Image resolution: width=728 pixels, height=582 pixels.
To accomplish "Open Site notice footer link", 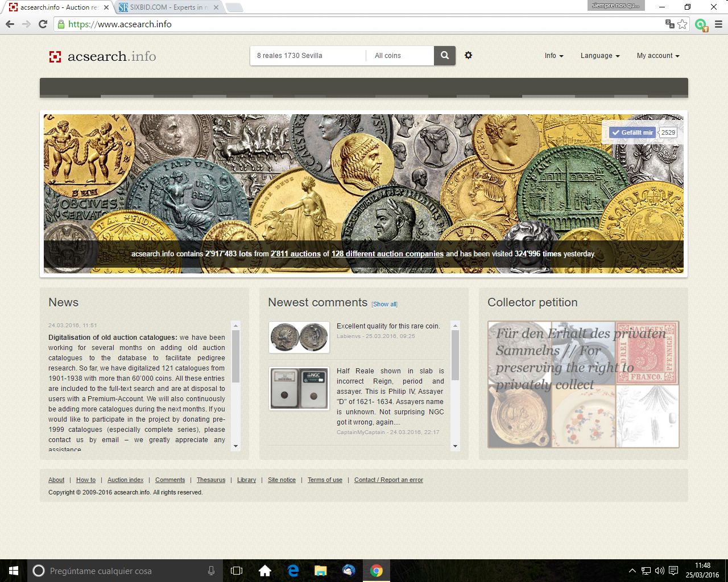I will pyautogui.click(x=282, y=480).
